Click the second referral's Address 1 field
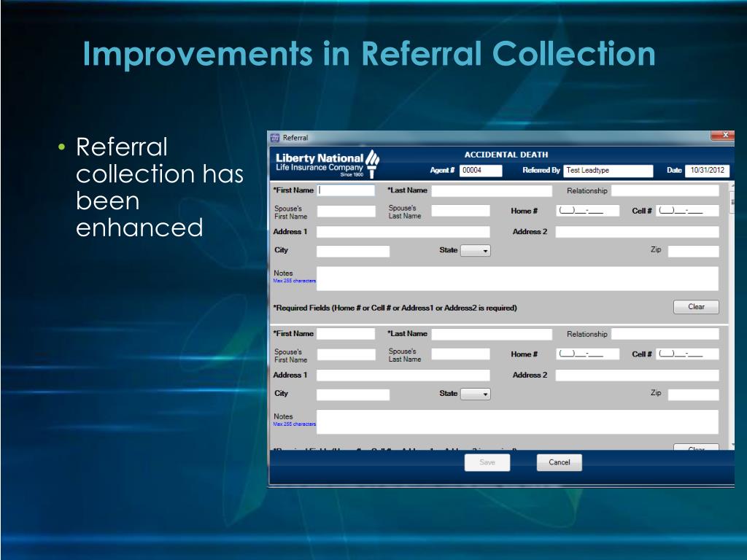 tap(403, 376)
